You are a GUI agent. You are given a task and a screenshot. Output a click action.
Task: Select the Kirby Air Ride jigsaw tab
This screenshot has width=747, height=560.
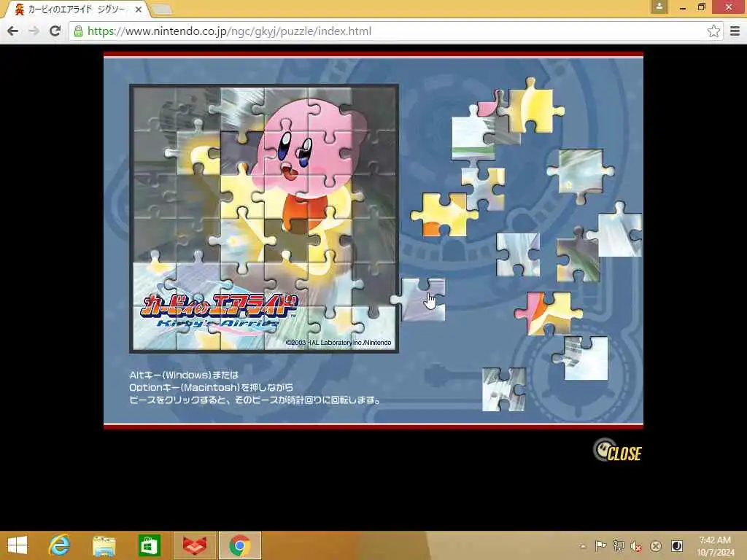point(77,9)
